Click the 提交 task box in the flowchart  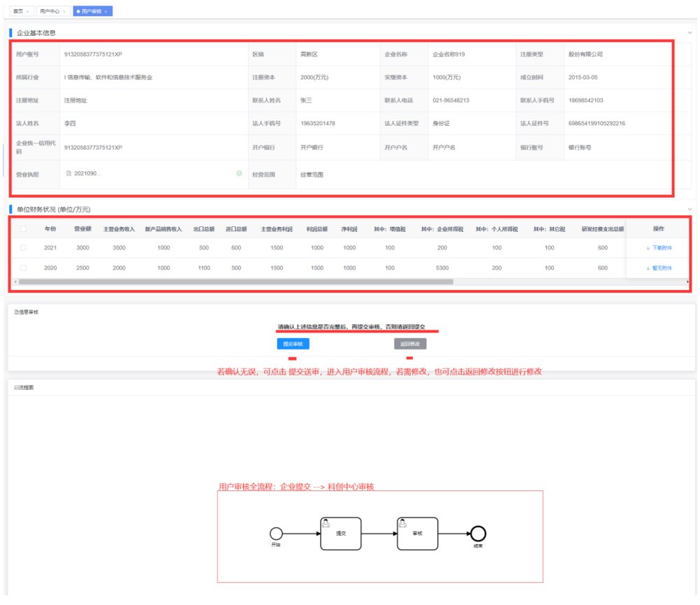(341, 534)
